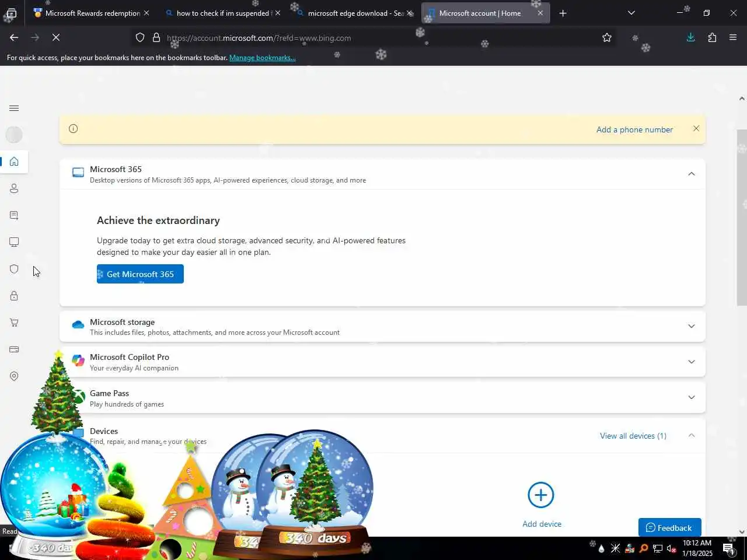
Task: Click the Microsoft Copilot Pro heading
Action: [130, 357]
